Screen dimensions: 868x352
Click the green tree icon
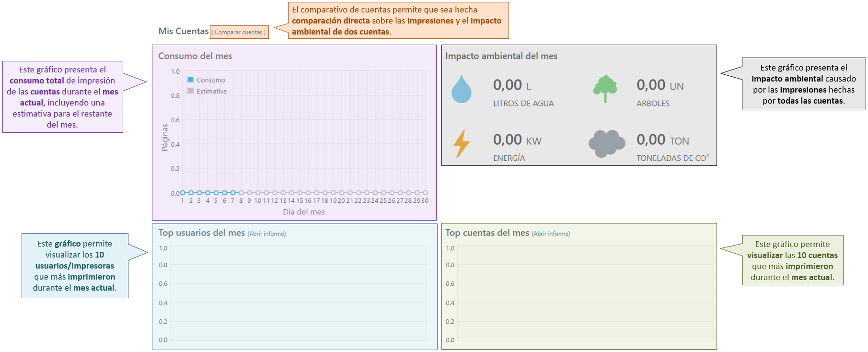pos(605,89)
